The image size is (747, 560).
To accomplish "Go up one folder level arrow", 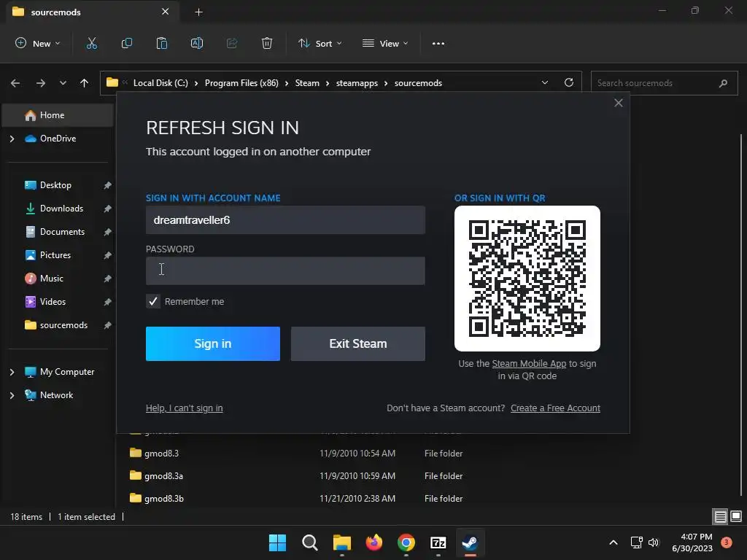I will 85,83.
